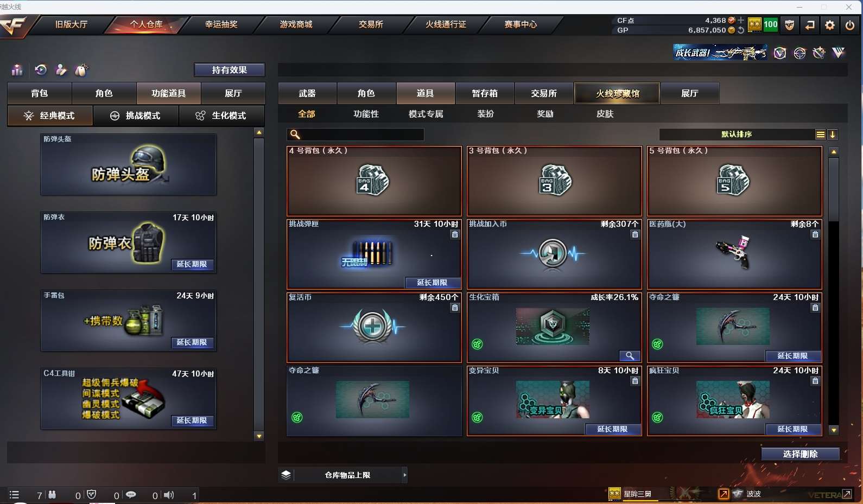863x504 pixels.
Task: Expand the 仓库物品上限 arrow
Action: point(404,475)
